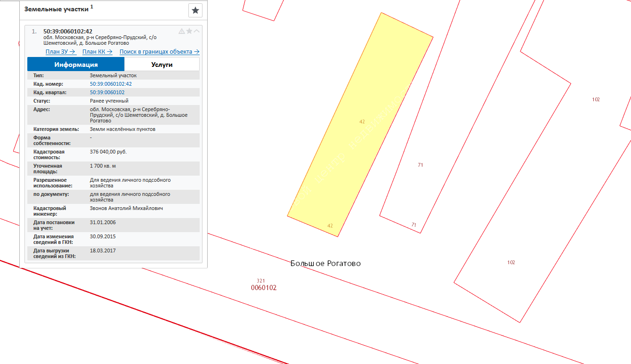631x364 pixels.
Task: Click label 42 in center of yellow parcel
Action: coord(362,121)
